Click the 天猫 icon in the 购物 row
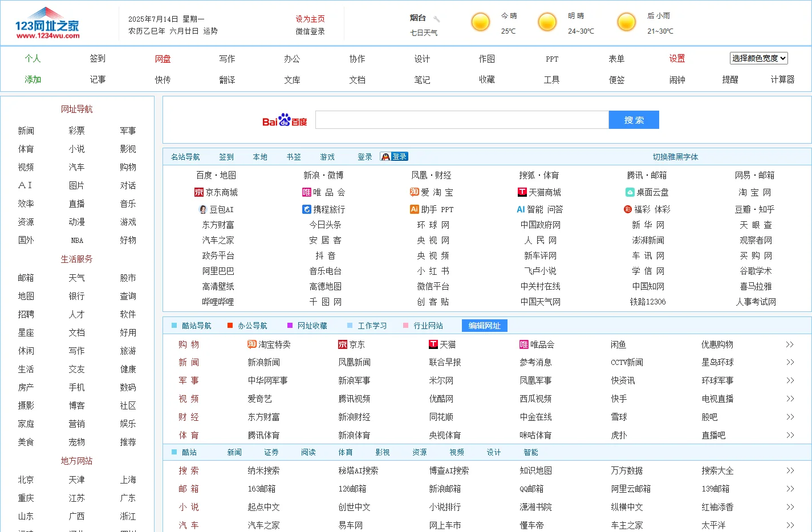 point(433,344)
